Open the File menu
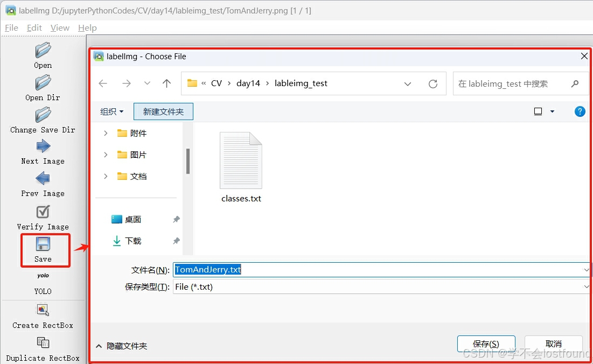This screenshot has height=364, width=593. tap(11, 28)
